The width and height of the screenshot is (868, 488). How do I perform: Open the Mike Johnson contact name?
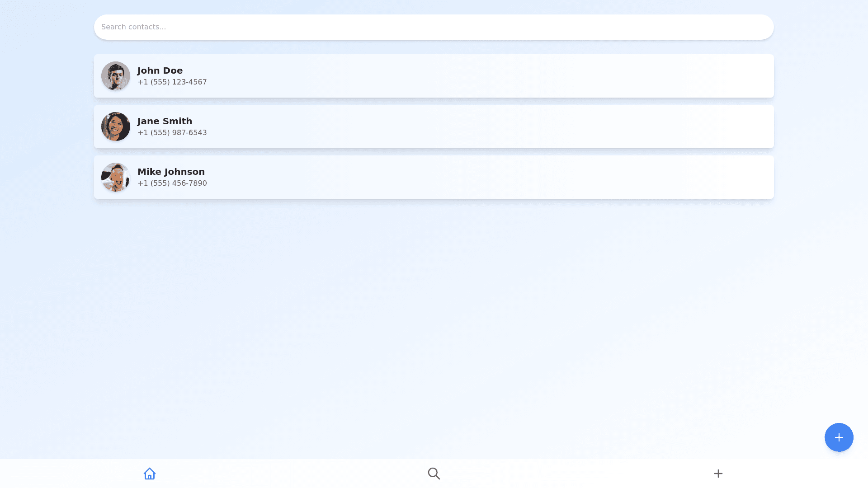coord(171,172)
